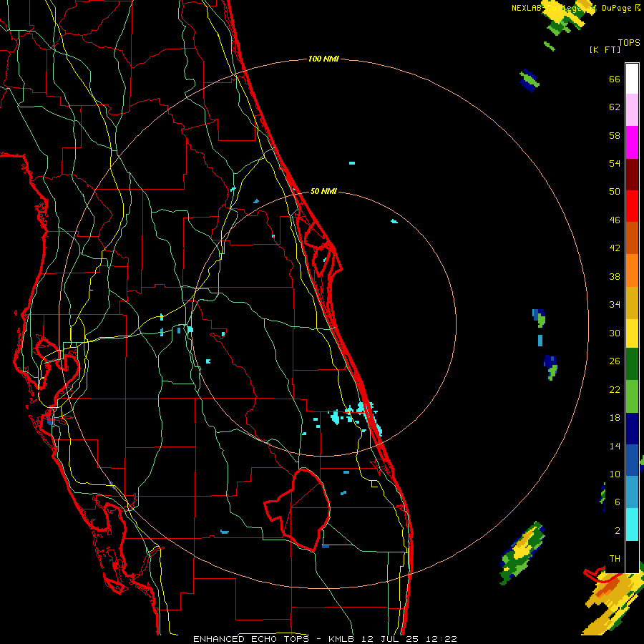This screenshot has height=644, width=644.
Task: Select the "66" value on the scale
Action: (x=615, y=79)
